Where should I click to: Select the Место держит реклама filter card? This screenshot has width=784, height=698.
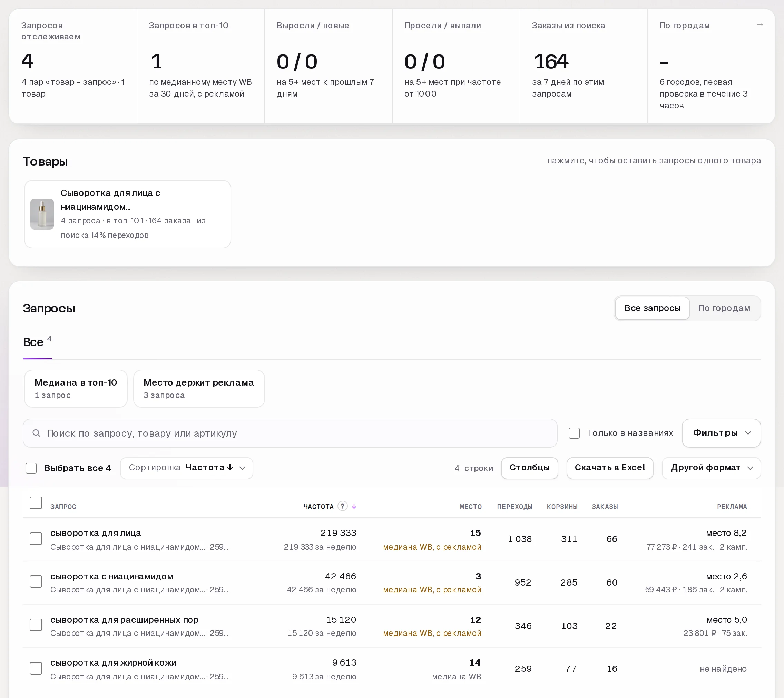point(199,388)
